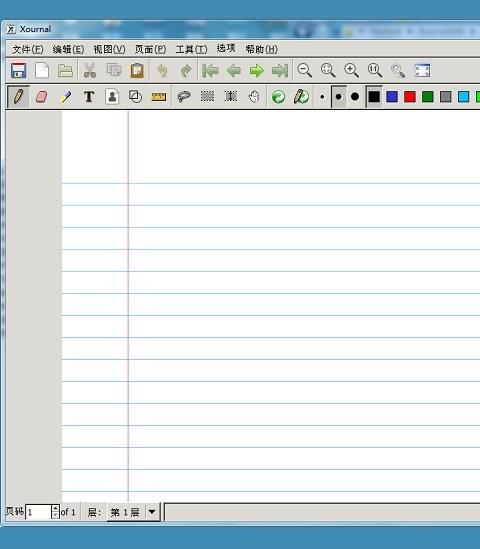Select the Text tool

pyautogui.click(x=89, y=97)
